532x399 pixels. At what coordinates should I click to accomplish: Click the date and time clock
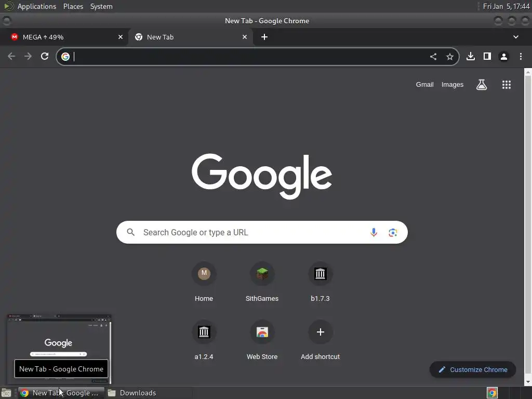[506, 6]
